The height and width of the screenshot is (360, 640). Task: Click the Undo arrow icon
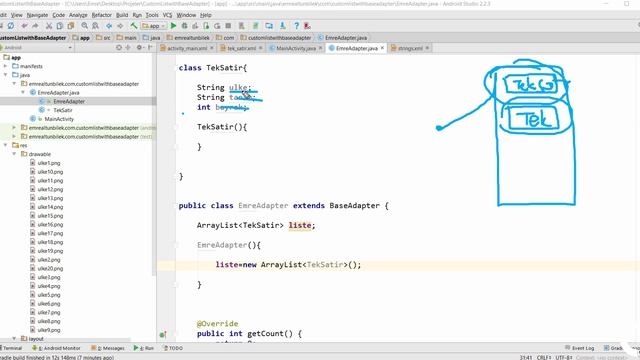click(24, 26)
